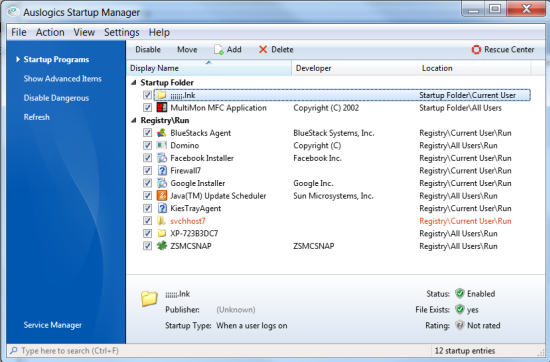Click the Facebook Installer icon
Viewport: 550px width, 362px height.
pyautogui.click(x=162, y=158)
